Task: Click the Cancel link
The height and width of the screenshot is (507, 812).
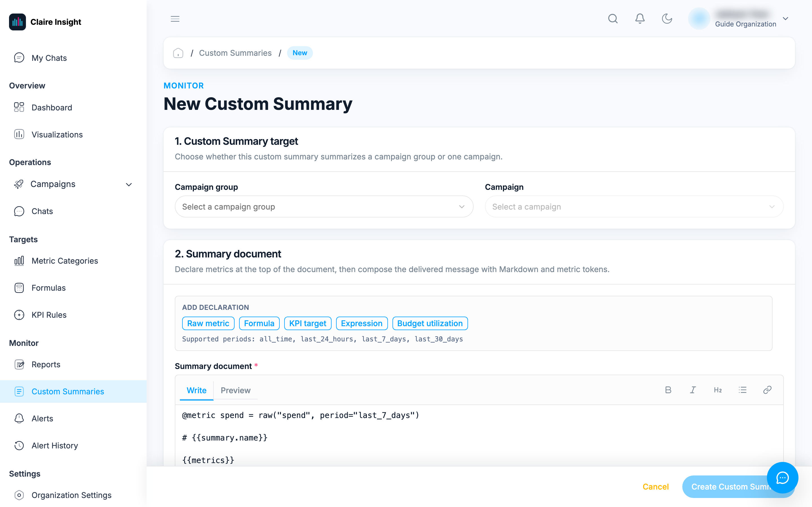Action: (656, 486)
